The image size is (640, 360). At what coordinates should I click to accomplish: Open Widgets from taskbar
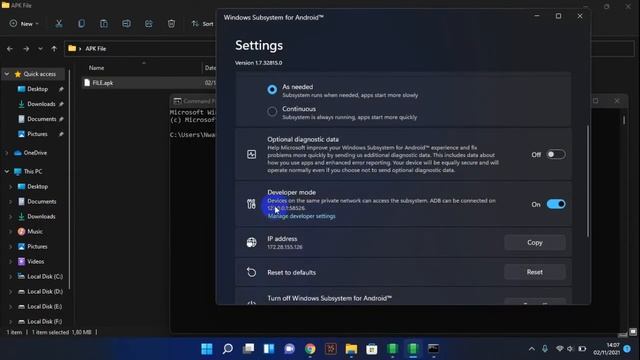[269, 349]
